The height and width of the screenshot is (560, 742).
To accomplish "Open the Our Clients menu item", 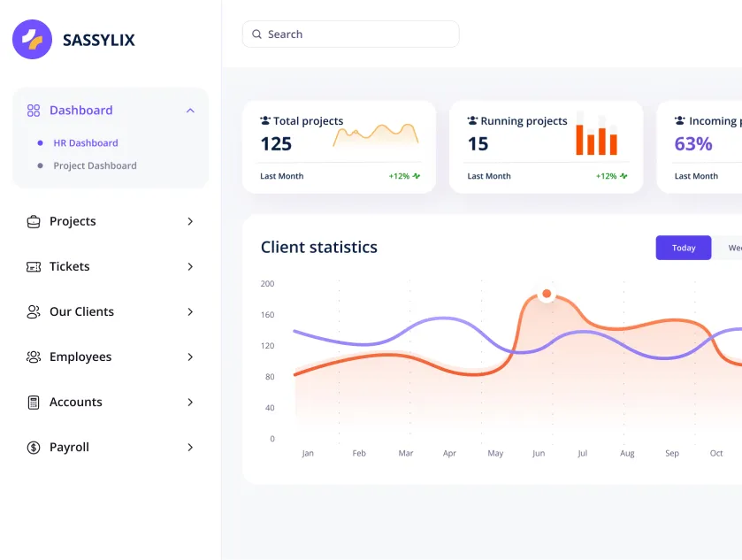I will [111, 312].
